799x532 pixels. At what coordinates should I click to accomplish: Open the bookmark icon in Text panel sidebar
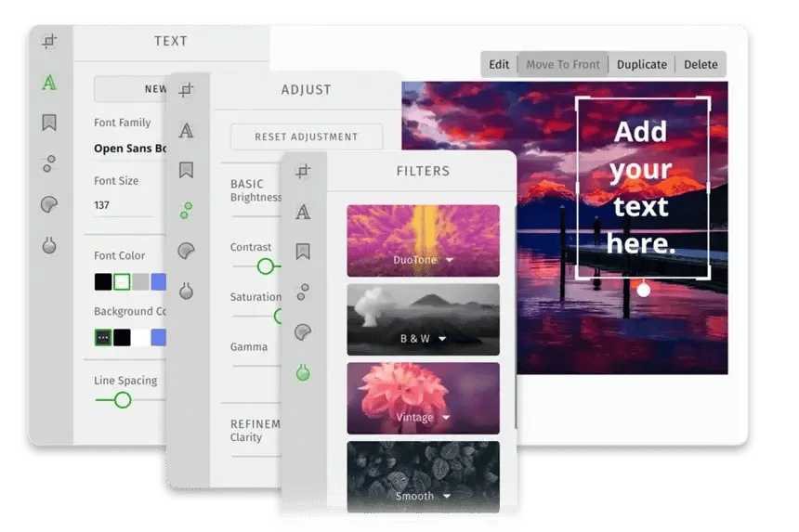pos(49,123)
